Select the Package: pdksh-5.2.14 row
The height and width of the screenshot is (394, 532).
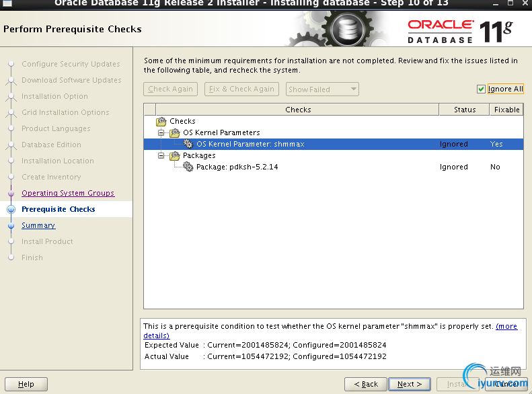pyautogui.click(x=333, y=167)
